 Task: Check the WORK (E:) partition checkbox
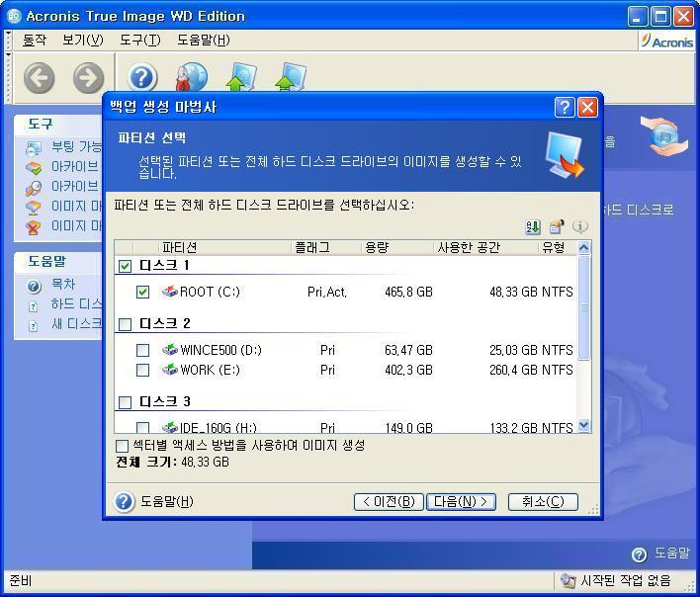coord(142,370)
